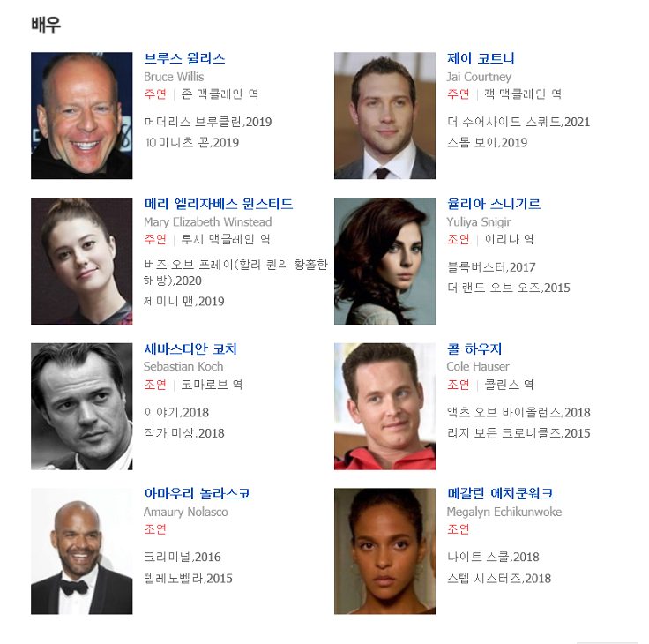Image resolution: width=649 pixels, height=644 pixels.
Task: Open the 제미니 맨,2019 filmography entry
Action: click(x=184, y=302)
